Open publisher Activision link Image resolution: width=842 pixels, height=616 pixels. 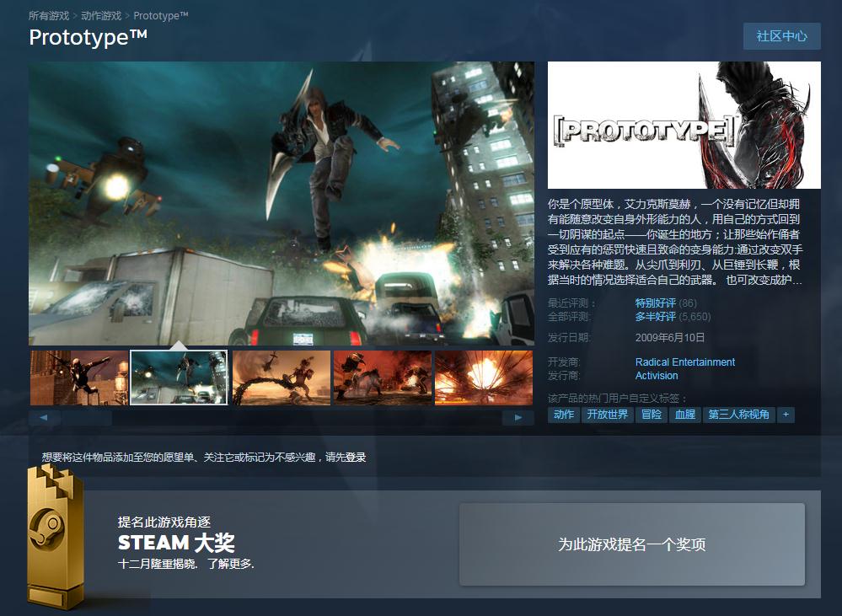(657, 376)
